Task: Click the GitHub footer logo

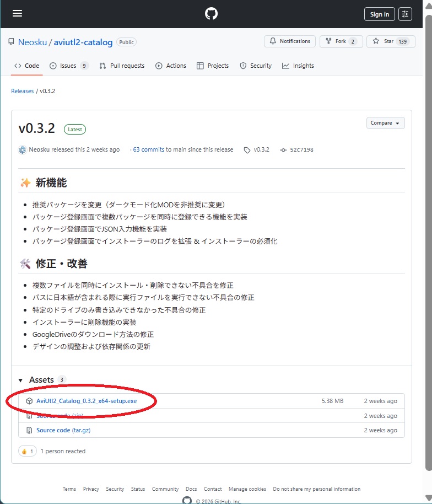Action: coord(187,500)
